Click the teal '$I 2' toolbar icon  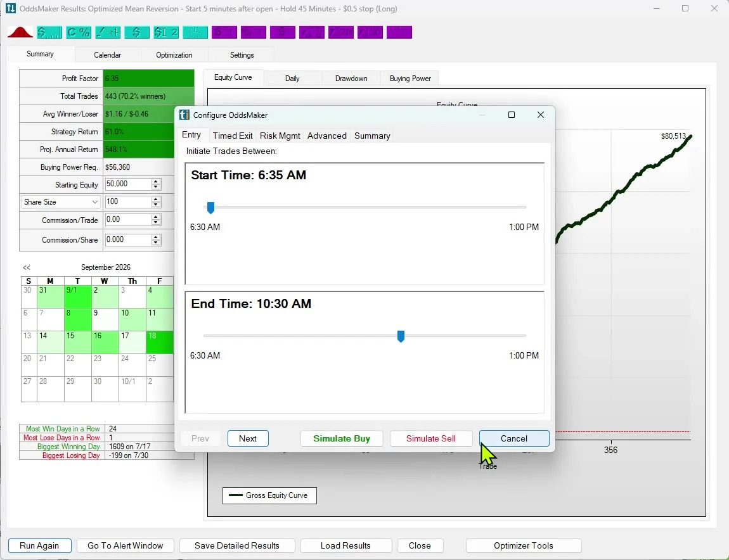[166, 32]
